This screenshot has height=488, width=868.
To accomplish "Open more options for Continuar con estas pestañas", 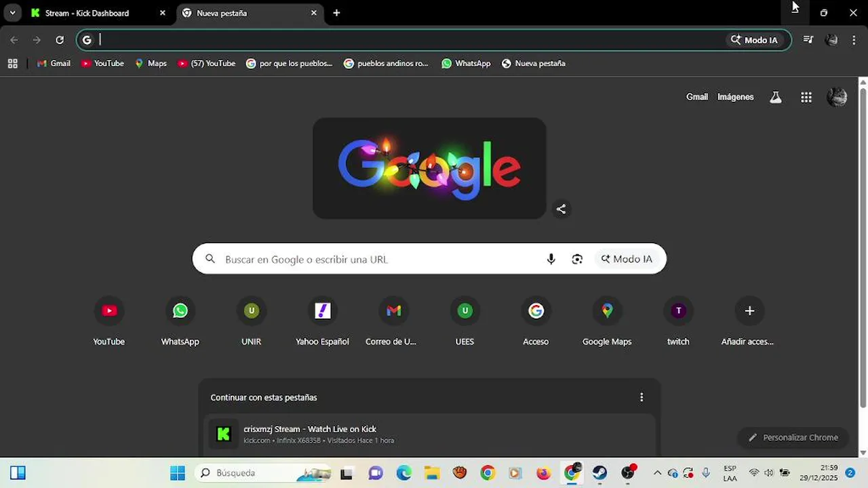I will [x=642, y=397].
